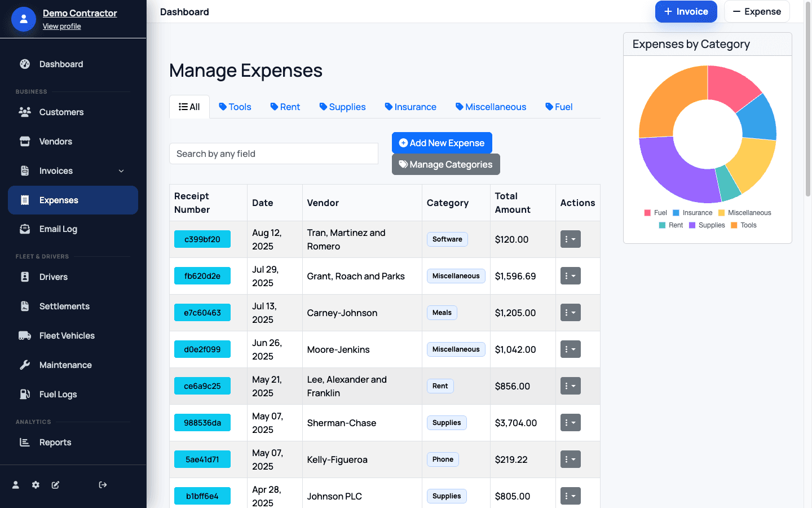Screen dimensions: 812x508
Task: Toggle the Fuel legend swatch in the chart
Action: pos(647,213)
